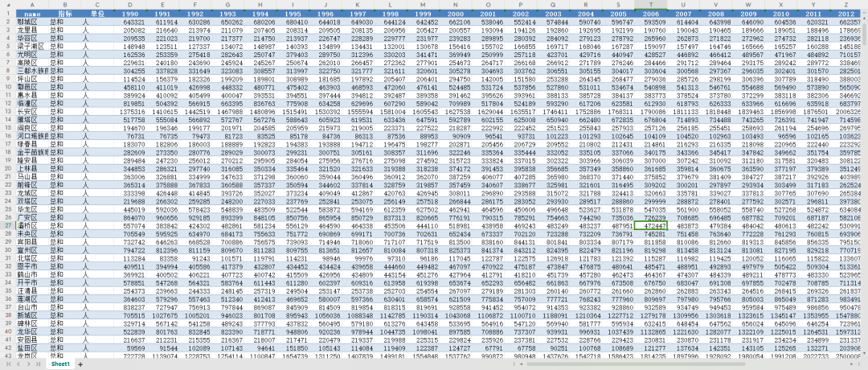Click the '华容区' name cell
This screenshot has width=868, height=370.
coord(32,39)
